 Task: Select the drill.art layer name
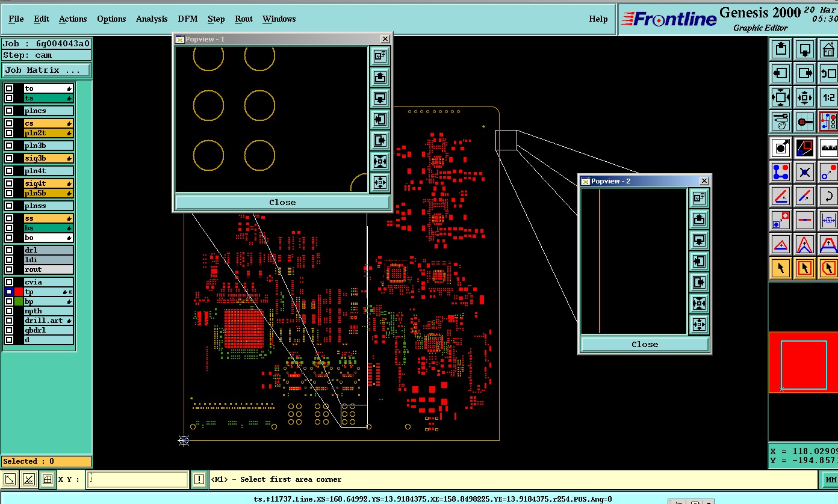pos(48,321)
